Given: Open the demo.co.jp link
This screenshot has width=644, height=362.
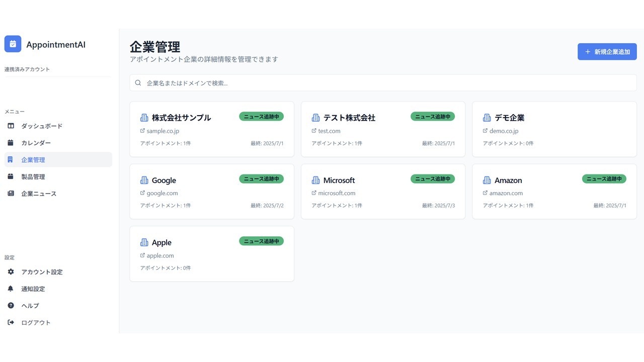Looking at the screenshot, I should 504,131.
